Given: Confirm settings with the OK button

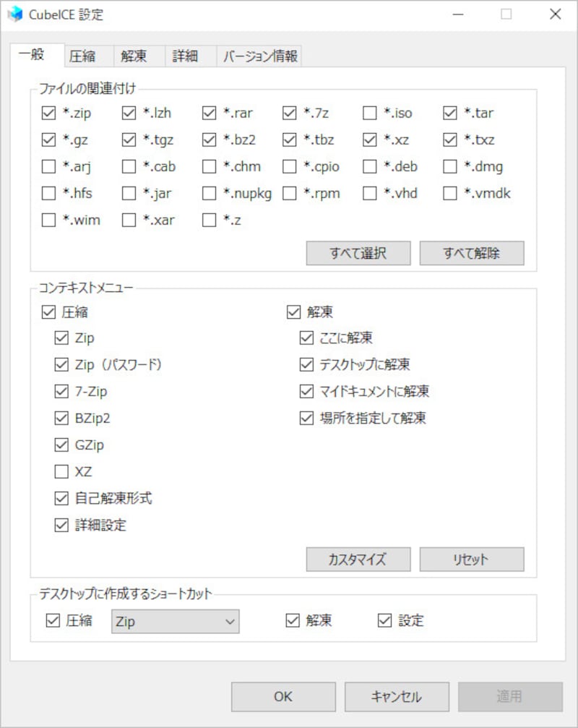Looking at the screenshot, I should [x=283, y=696].
